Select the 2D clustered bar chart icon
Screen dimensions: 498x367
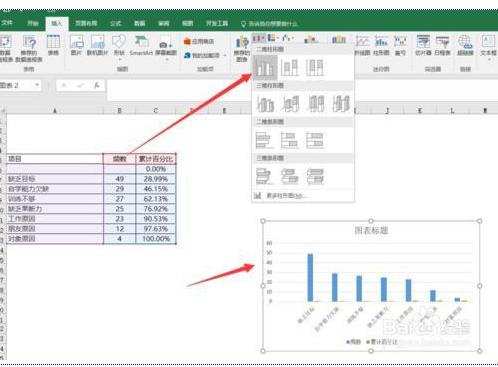265,140
